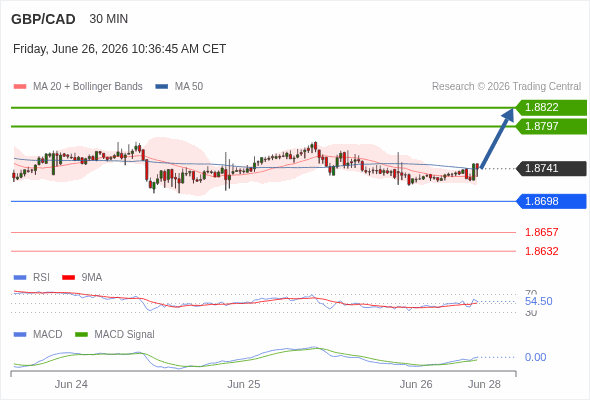
Task: Select the Jun 26 date marker
Action: tap(416, 384)
